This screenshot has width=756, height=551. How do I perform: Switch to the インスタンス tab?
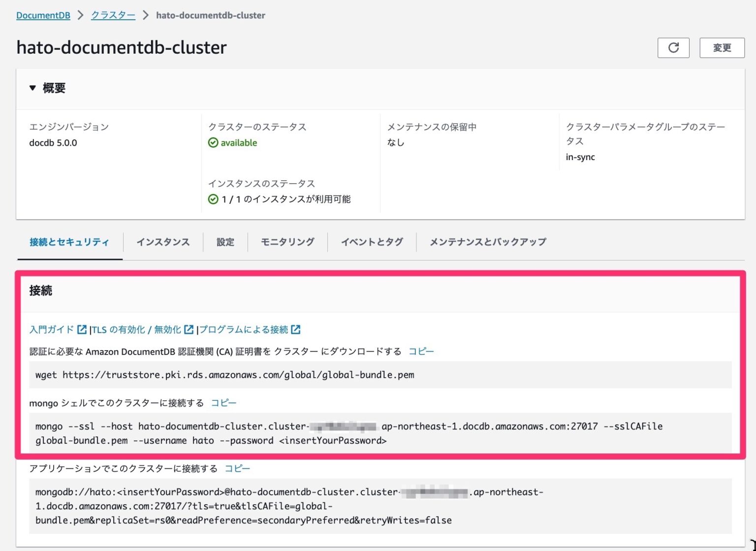click(163, 242)
